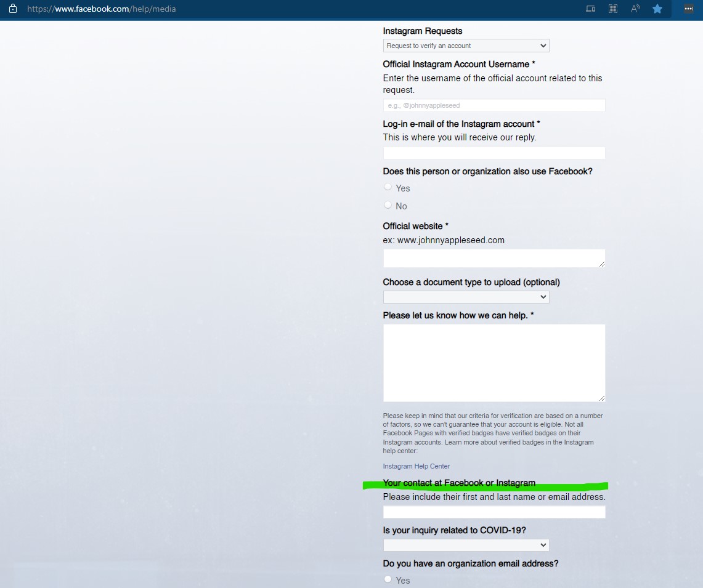Expand the document type to upload dropdown

466,297
